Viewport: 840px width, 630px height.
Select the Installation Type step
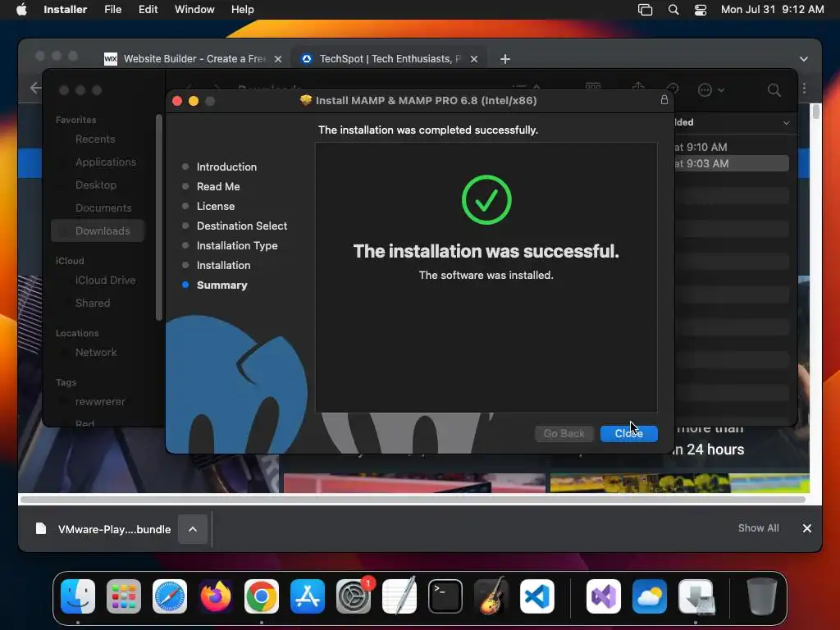click(236, 245)
